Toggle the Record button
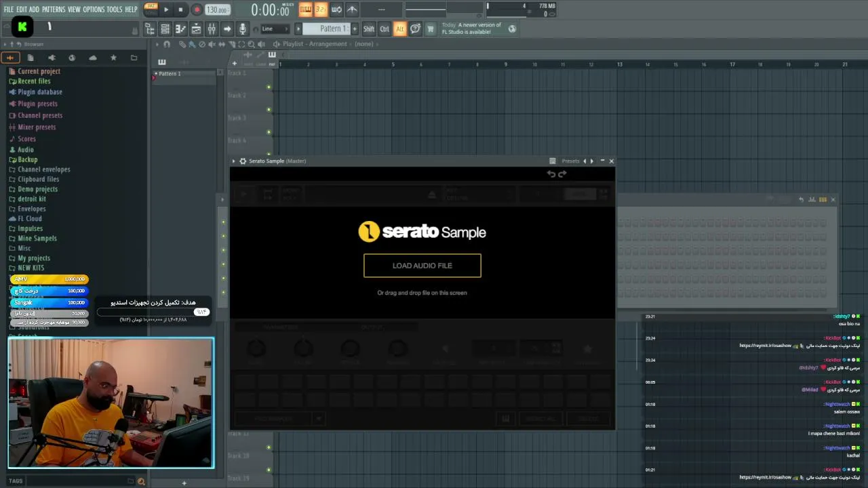This screenshot has height=488, width=868. (197, 9)
